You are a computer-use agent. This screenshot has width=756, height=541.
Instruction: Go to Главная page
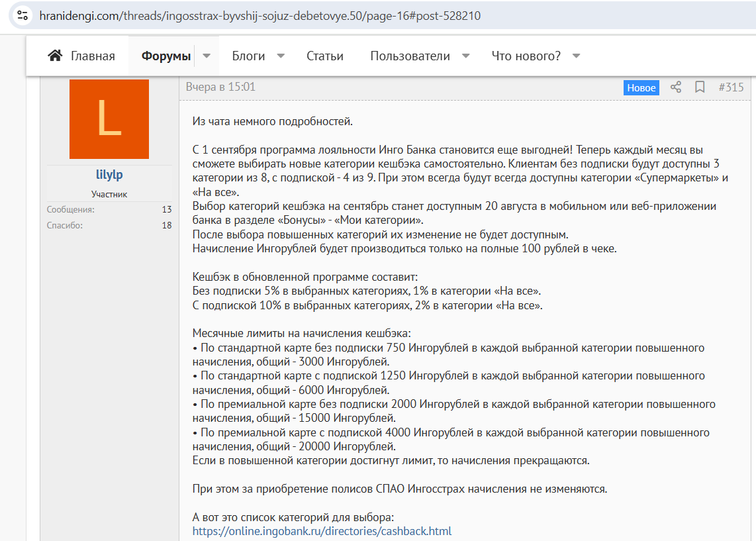93,56
